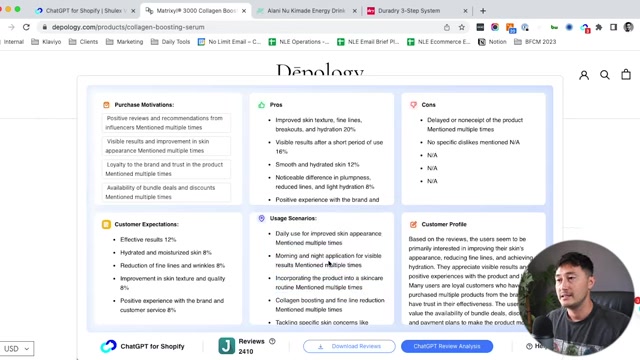This screenshot has height=360, width=640.
Task: Open the BFCM 2023 bookmarks folder
Action: pos(535,42)
